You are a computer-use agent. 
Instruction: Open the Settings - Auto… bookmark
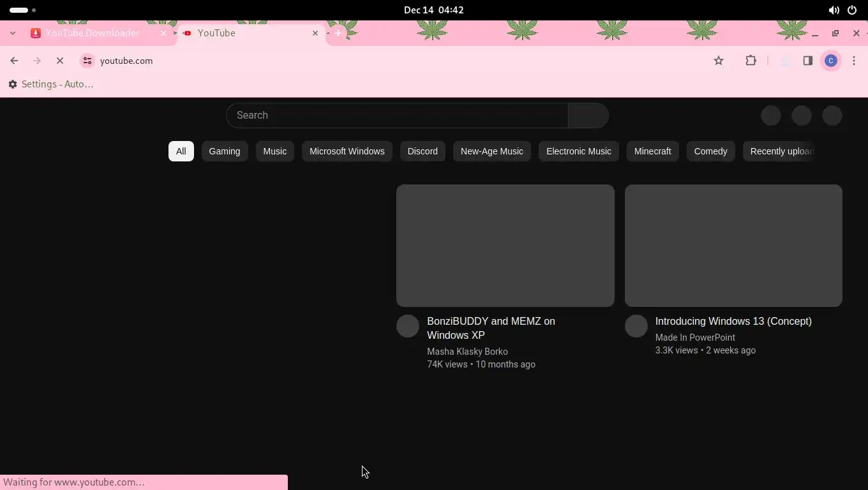tap(51, 84)
